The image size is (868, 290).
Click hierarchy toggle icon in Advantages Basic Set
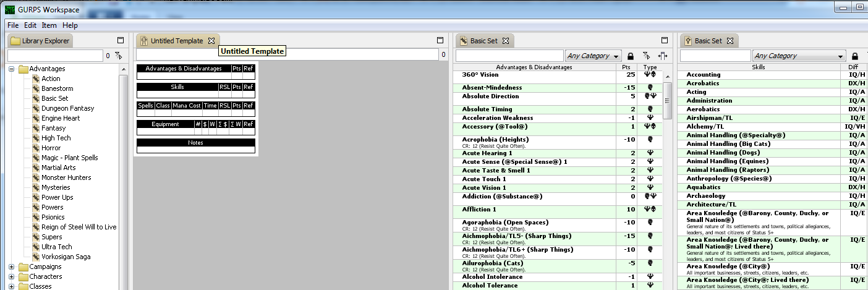click(646, 56)
